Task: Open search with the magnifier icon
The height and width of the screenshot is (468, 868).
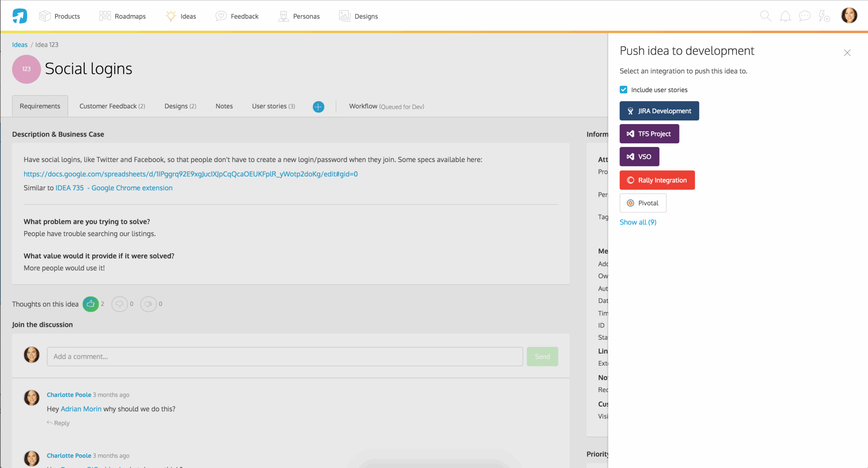Action: pyautogui.click(x=766, y=16)
